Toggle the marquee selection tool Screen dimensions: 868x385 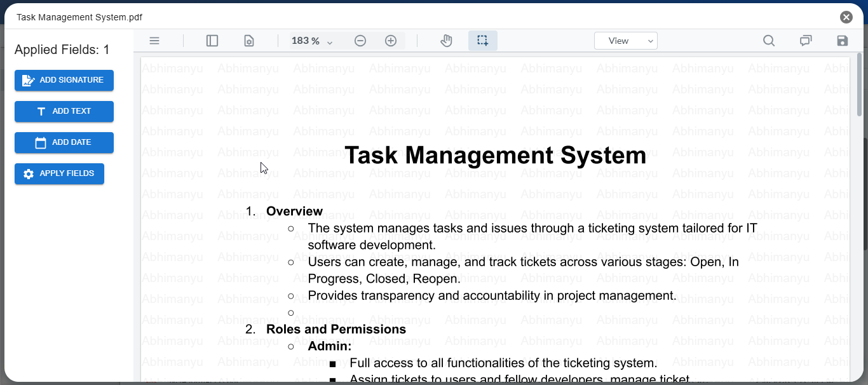[x=483, y=41]
